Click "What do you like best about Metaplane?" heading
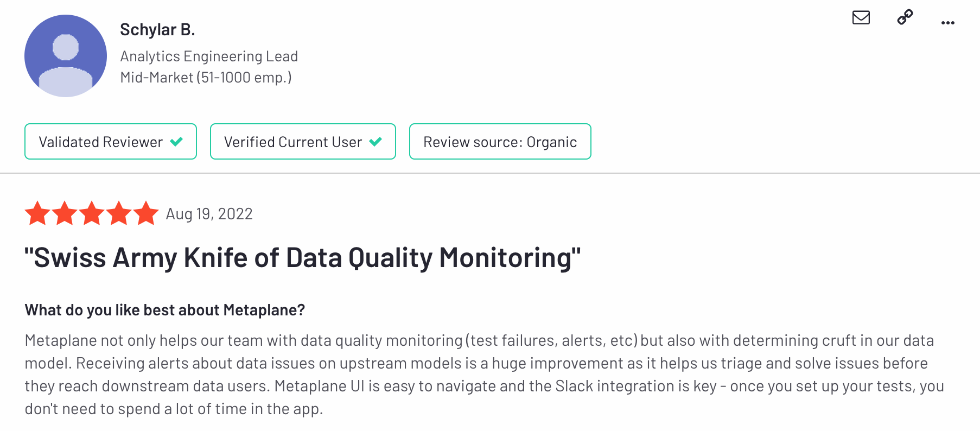The image size is (980, 431). 165,310
